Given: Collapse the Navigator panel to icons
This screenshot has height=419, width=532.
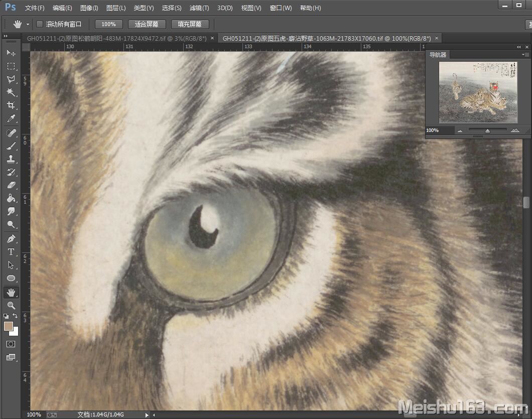Looking at the screenshot, I should pos(518,47).
